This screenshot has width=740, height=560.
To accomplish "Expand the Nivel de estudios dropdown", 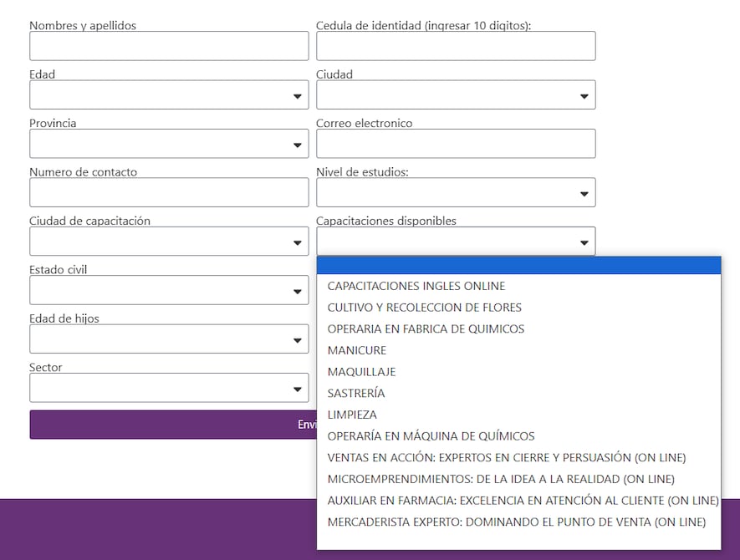I will pos(456,193).
